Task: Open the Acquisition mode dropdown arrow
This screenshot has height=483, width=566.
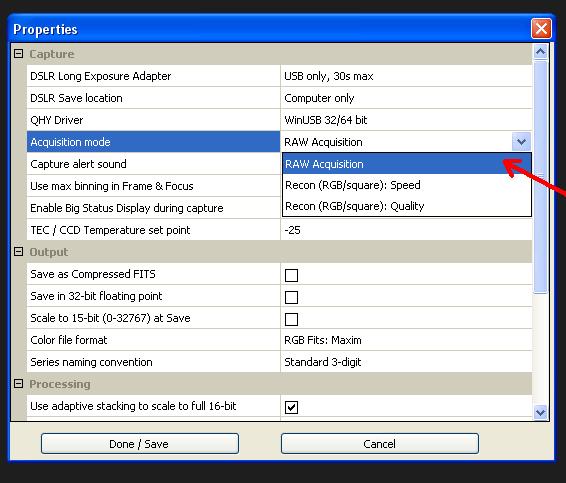Action: tap(521, 142)
